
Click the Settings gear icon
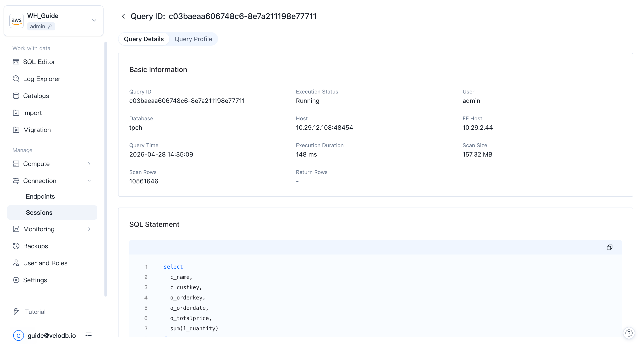(x=16, y=280)
